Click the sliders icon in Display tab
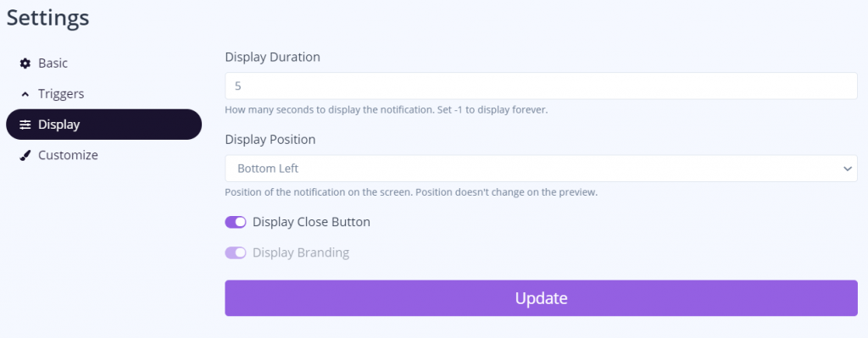The height and width of the screenshot is (338, 868). click(25, 125)
